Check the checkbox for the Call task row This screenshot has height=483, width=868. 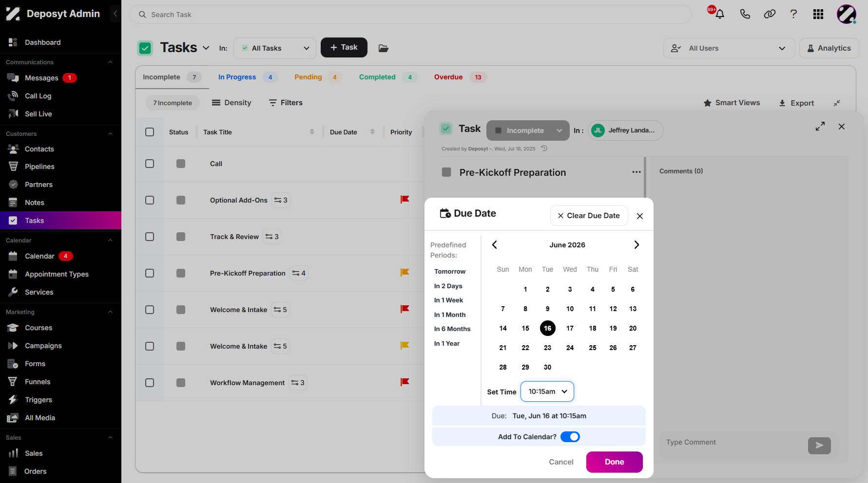coord(150,164)
